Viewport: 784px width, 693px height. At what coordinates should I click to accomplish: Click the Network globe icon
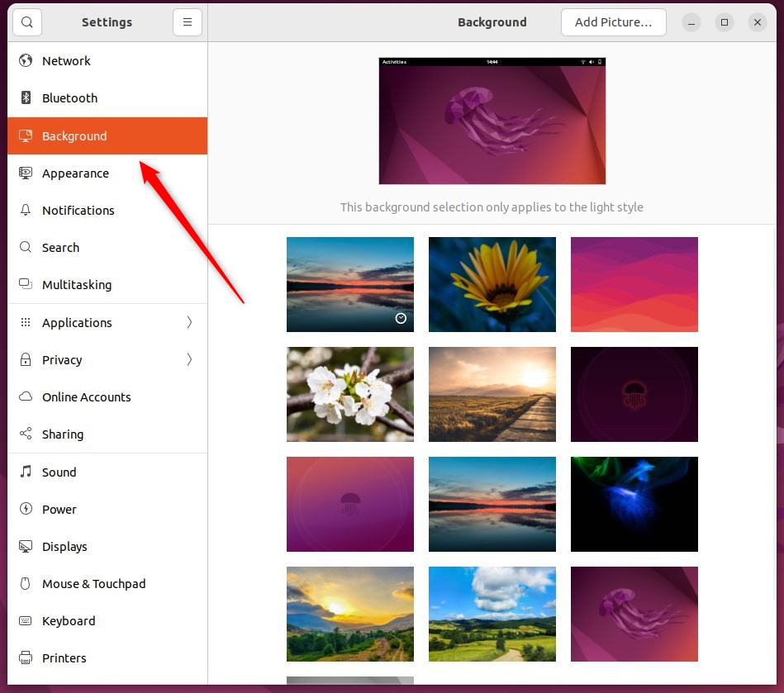tap(26, 60)
